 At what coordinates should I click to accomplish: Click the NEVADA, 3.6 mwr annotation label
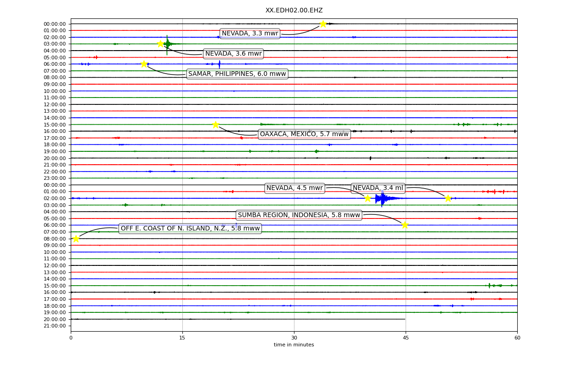[233, 54]
